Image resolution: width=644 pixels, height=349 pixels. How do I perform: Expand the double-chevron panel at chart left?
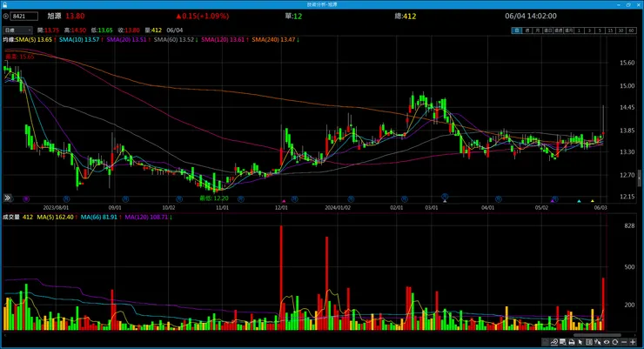7,198
